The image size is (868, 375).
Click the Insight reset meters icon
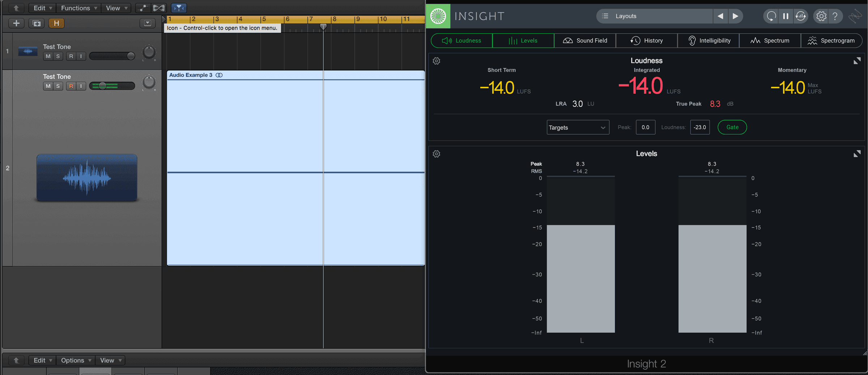pyautogui.click(x=771, y=16)
